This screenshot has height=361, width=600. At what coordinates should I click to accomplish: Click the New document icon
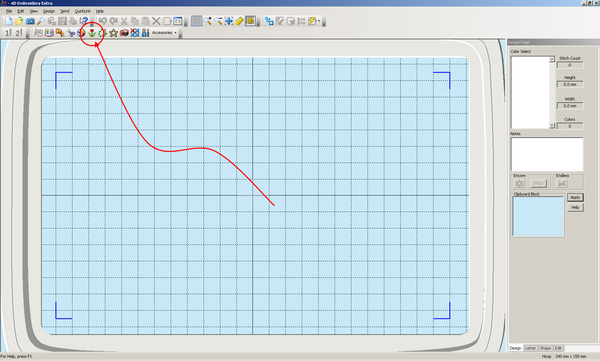[8, 21]
